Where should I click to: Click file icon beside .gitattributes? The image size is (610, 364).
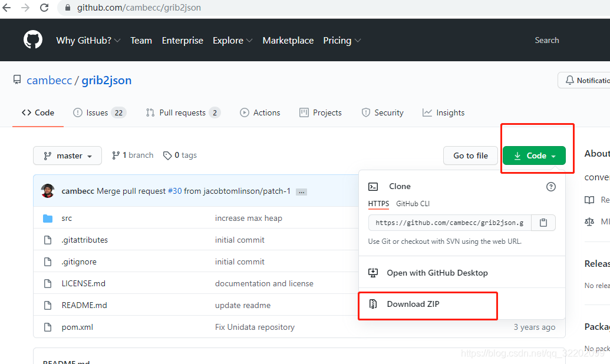point(48,240)
